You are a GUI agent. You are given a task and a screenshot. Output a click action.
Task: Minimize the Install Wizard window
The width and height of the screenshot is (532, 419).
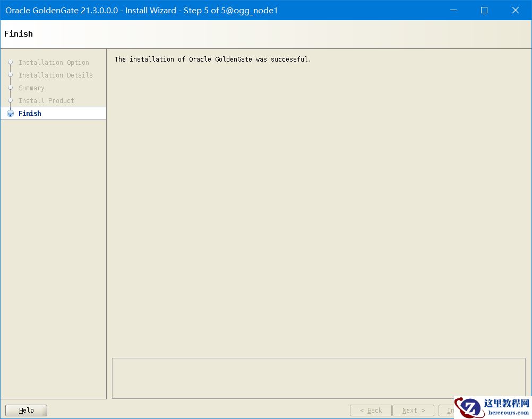[453, 10]
